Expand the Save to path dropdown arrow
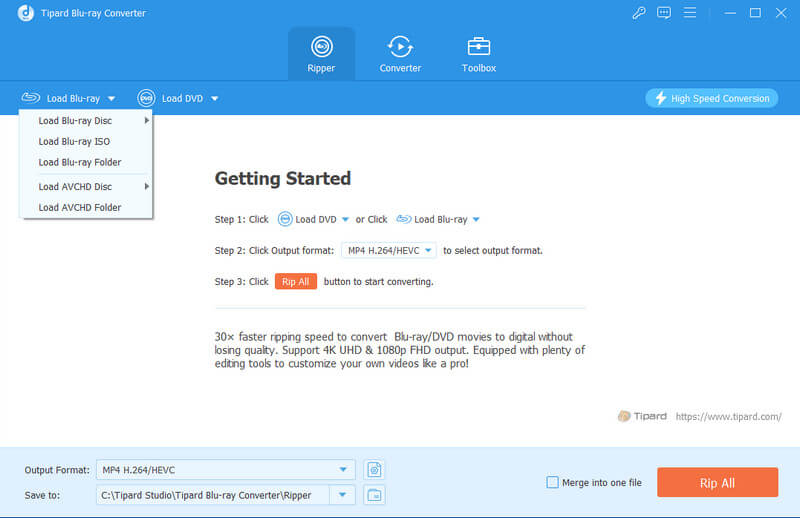 coord(342,495)
